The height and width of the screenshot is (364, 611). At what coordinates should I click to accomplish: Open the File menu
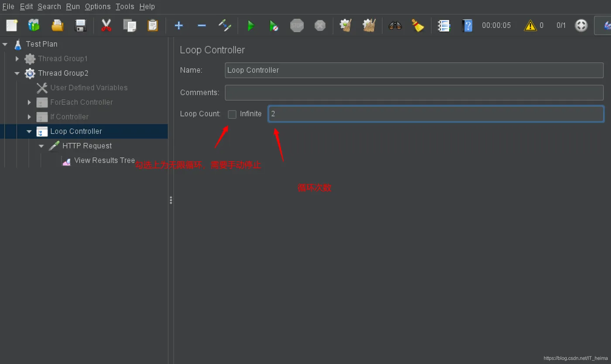click(8, 7)
